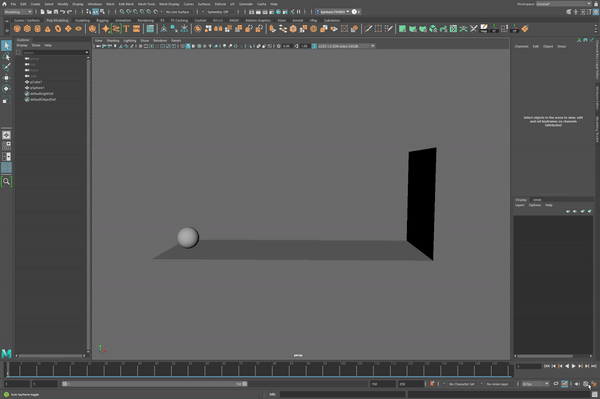Click the MEL command line input
The height and width of the screenshot is (399, 600).
point(342,394)
